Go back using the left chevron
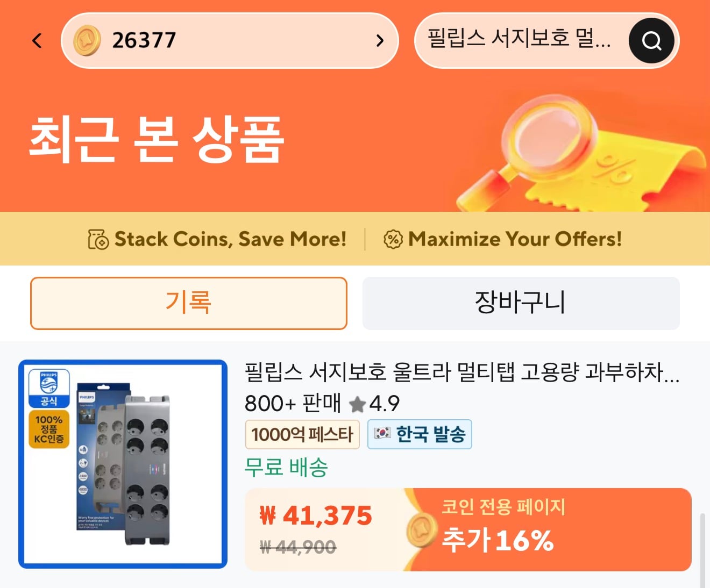 tap(37, 40)
